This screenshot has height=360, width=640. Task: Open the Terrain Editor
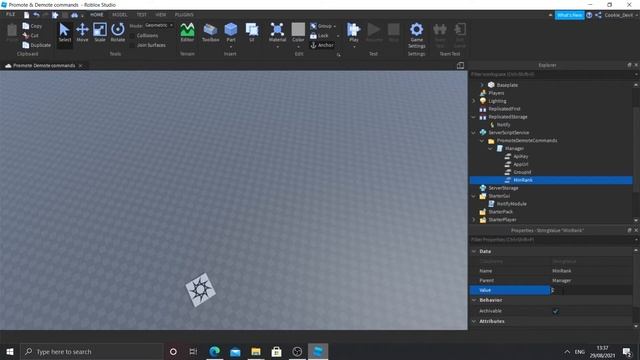click(187, 32)
